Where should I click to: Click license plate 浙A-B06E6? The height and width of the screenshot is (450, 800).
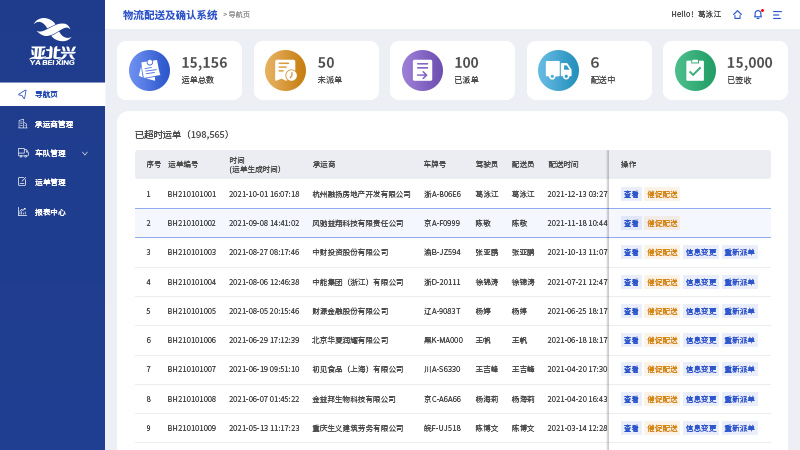[x=442, y=194]
